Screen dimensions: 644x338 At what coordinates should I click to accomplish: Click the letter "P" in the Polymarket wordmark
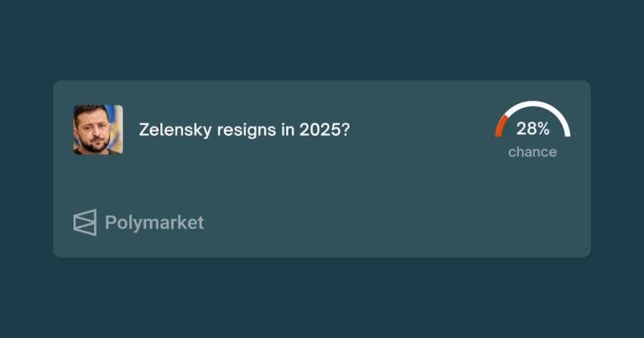point(110,222)
